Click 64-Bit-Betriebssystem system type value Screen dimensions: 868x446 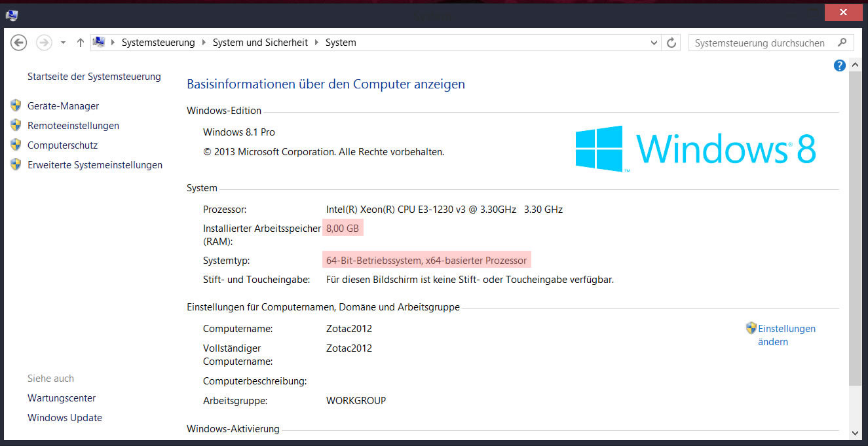(x=426, y=261)
